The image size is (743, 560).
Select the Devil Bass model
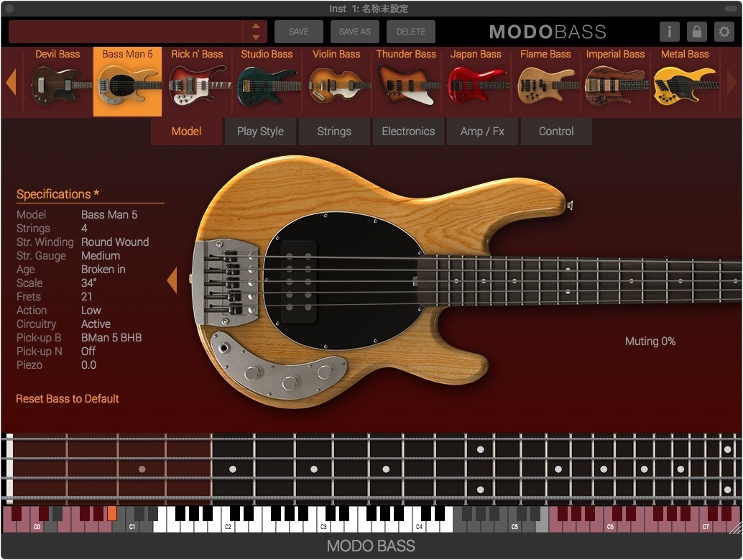(x=57, y=81)
